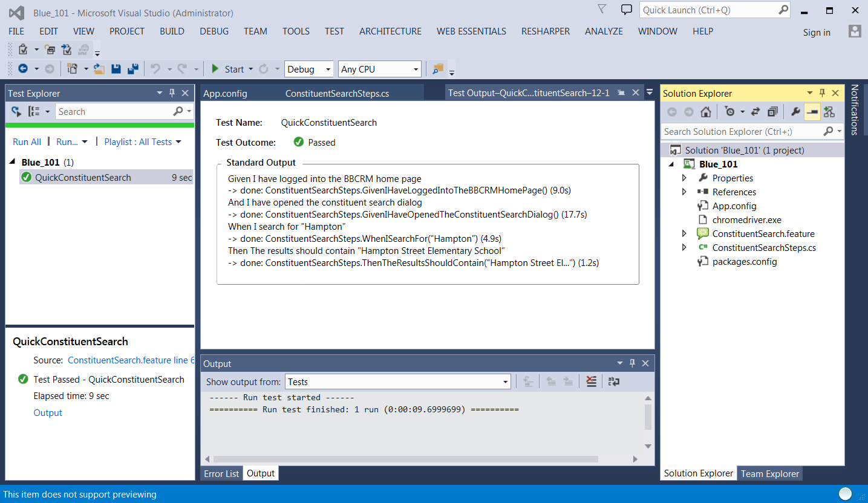Click the Home icon in Solution Explorer

click(705, 112)
